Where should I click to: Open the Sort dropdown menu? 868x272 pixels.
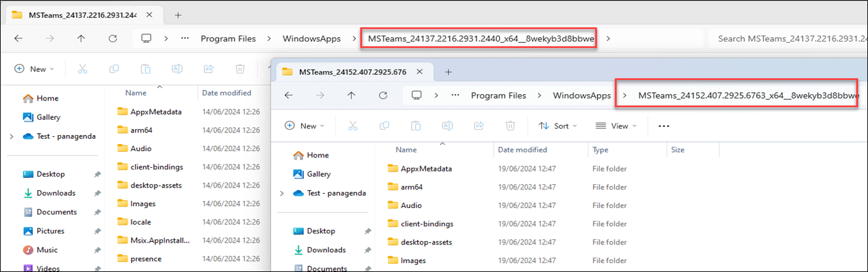[x=557, y=126]
